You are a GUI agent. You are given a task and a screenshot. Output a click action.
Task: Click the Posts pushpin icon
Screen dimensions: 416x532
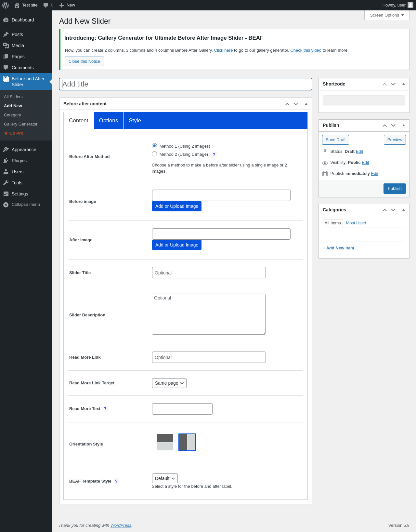pos(6,34)
